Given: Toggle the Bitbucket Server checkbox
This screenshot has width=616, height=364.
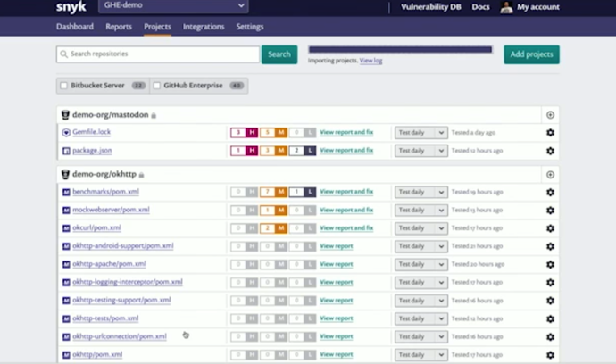Looking at the screenshot, I should click(63, 86).
